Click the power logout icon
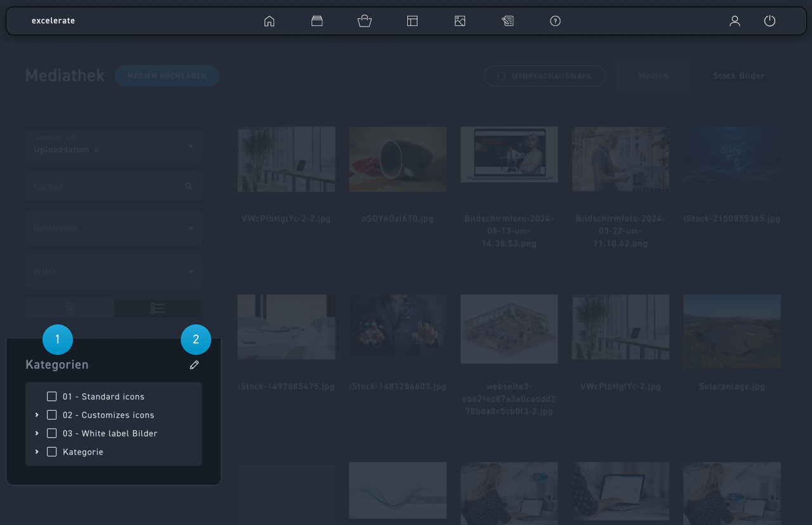 coord(769,21)
